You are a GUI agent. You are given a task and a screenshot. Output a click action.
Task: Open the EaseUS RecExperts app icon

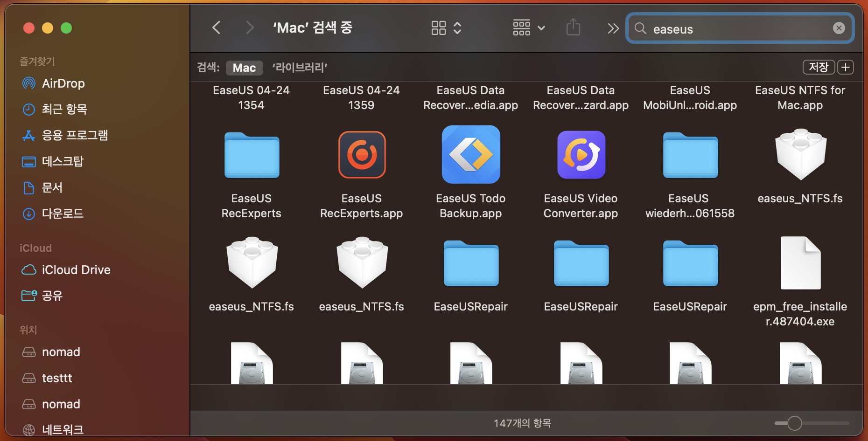pyautogui.click(x=362, y=155)
